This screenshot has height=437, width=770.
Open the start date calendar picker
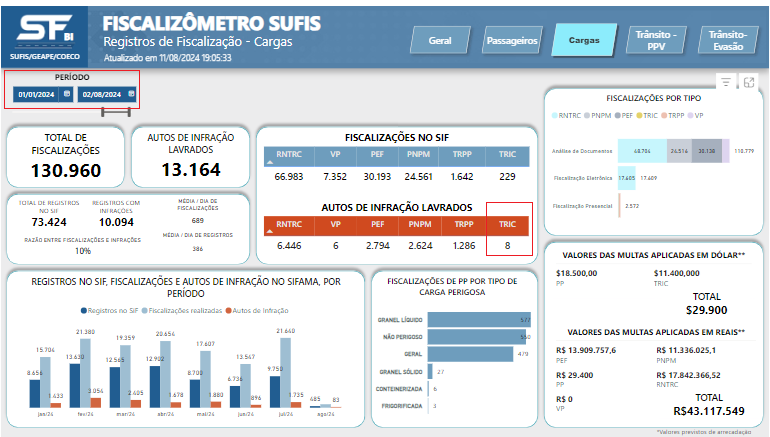coord(66,94)
